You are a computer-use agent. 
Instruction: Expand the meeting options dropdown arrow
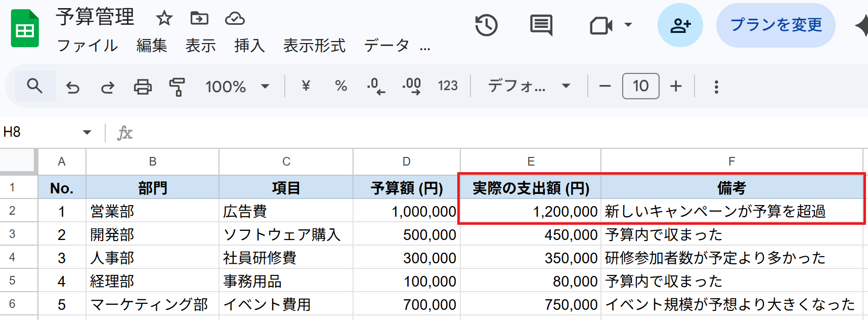tap(628, 24)
